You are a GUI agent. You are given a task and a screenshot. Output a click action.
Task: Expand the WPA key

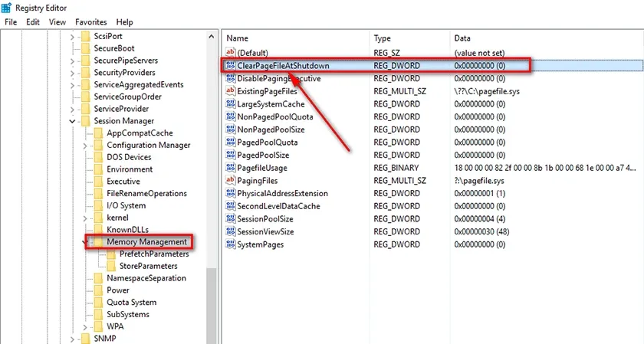pyautogui.click(x=85, y=327)
